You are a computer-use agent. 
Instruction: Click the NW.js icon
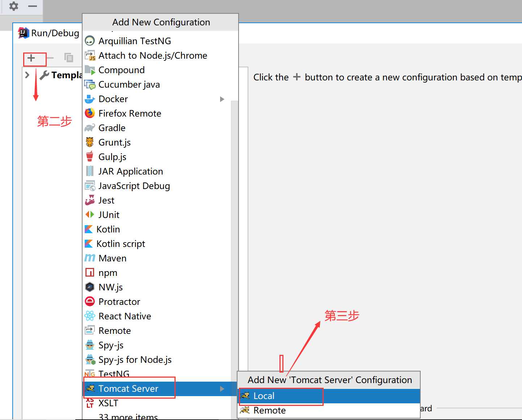point(90,287)
